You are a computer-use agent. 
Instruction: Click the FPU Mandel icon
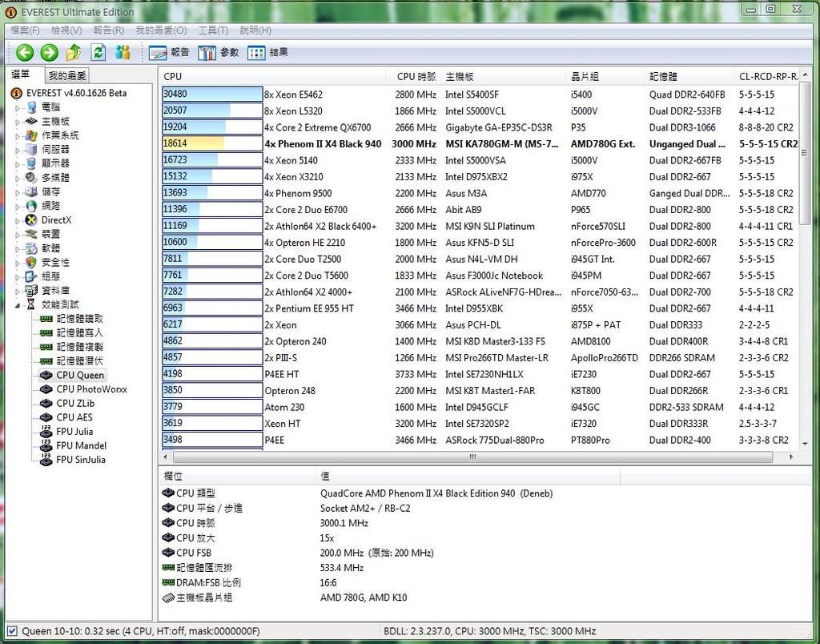46,445
